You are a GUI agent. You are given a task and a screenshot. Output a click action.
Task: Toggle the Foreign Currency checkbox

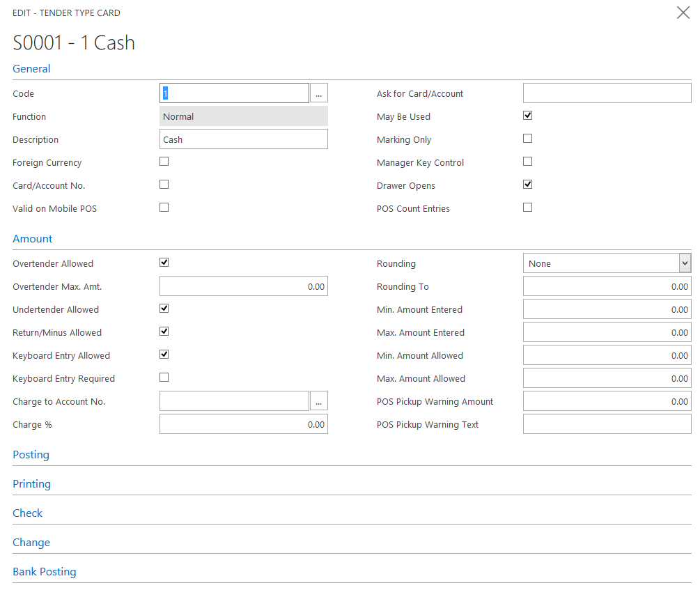click(164, 162)
